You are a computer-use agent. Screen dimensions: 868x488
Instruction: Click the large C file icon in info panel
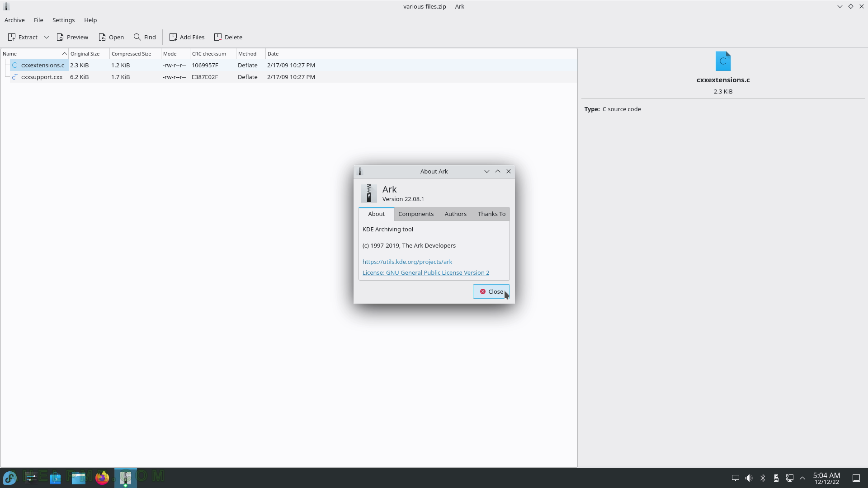pyautogui.click(x=723, y=61)
